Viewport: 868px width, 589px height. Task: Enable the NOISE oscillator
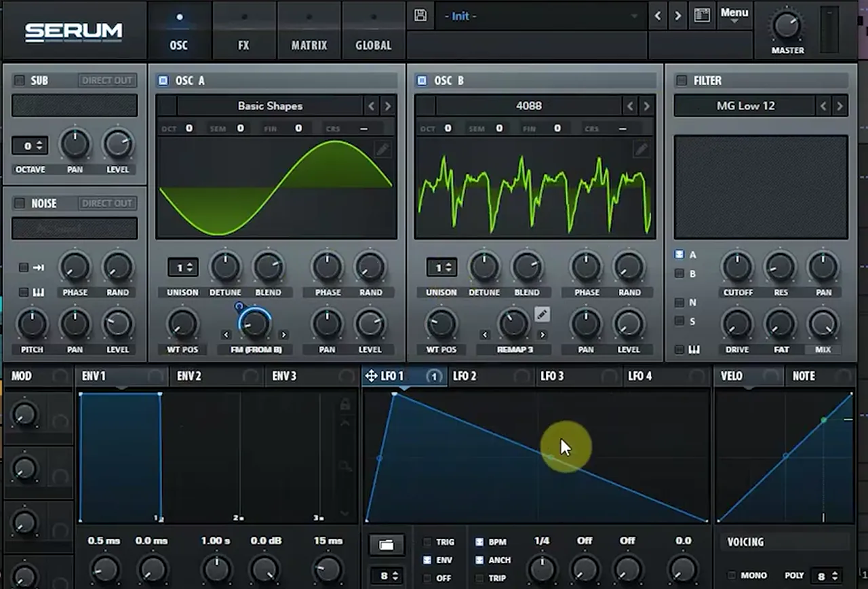tap(19, 203)
